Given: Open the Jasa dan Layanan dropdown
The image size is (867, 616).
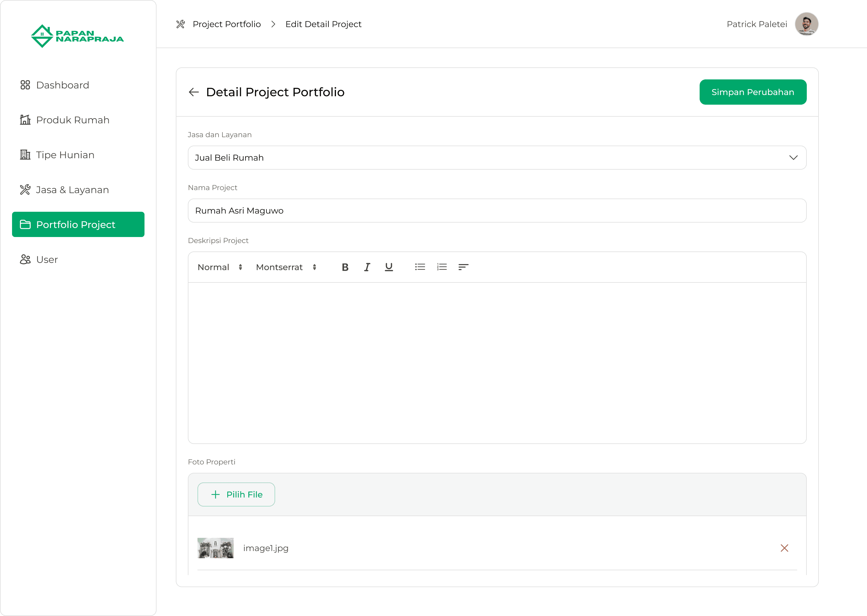Looking at the screenshot, I should (497, 158).
